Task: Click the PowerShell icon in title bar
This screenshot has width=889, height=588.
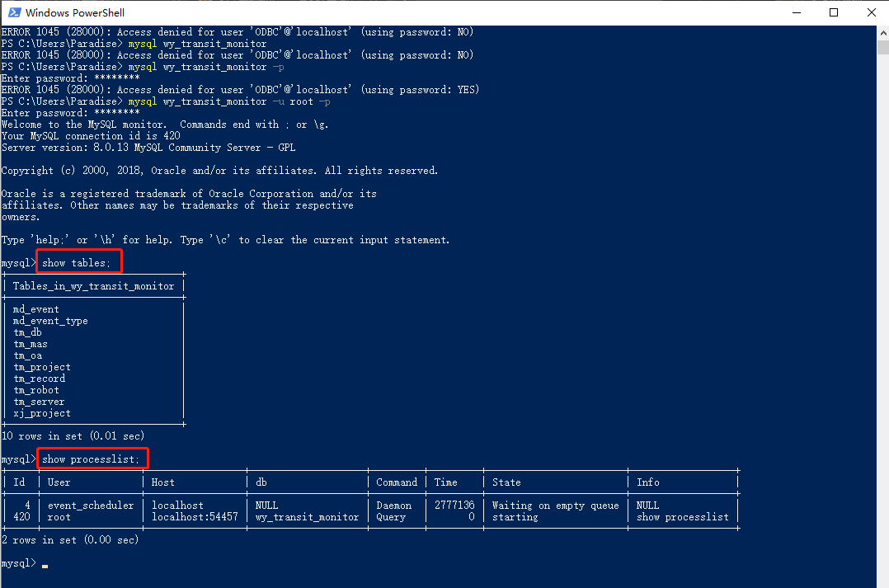Action: click(15, 12)
